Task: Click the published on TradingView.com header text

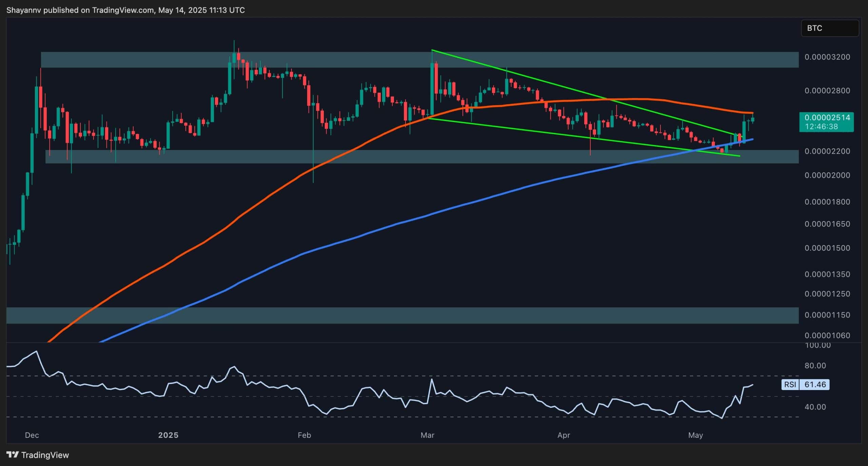Action: pyautogui.click(x=125, y=10)
